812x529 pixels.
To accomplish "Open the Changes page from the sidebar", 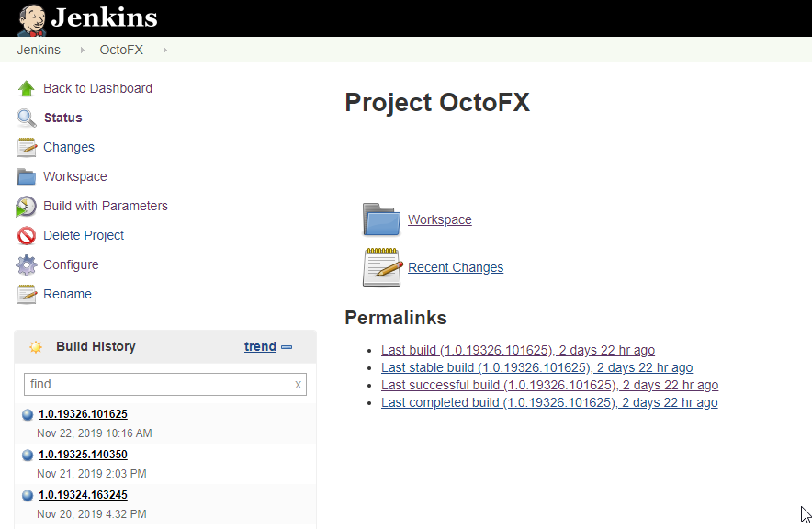I will (68, 148).
